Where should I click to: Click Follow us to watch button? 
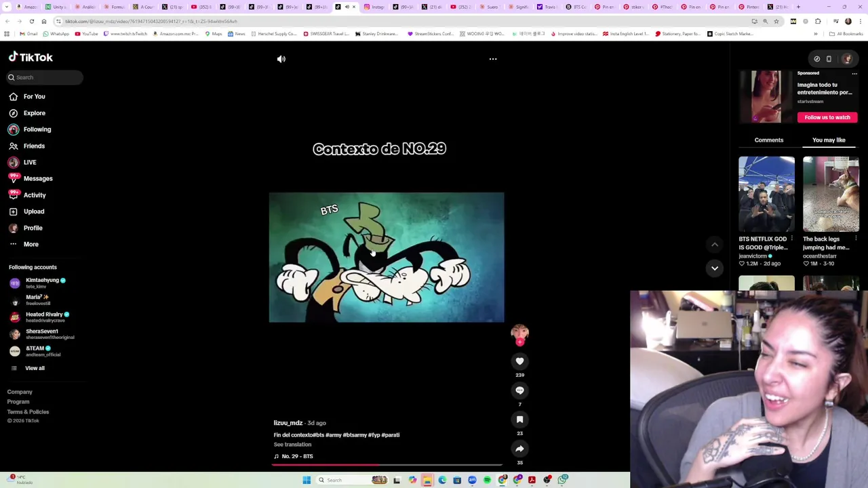pyautogui.click(x=827, y=117)
